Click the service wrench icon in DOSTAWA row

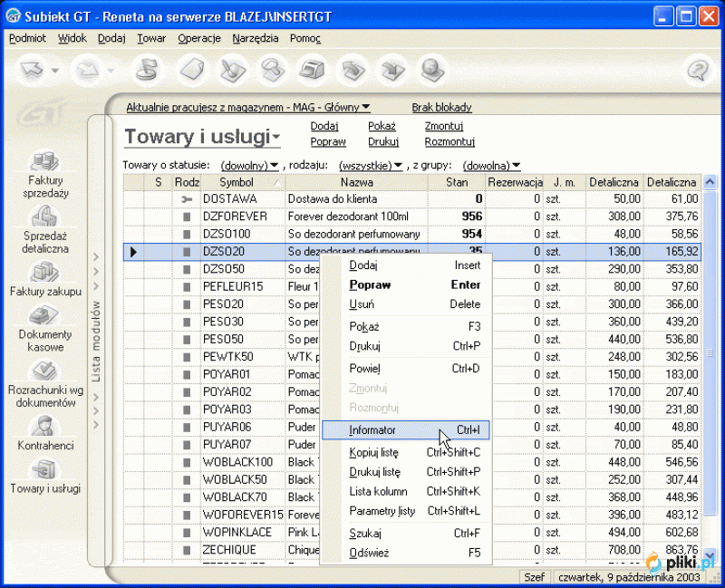tap(187, 199)
